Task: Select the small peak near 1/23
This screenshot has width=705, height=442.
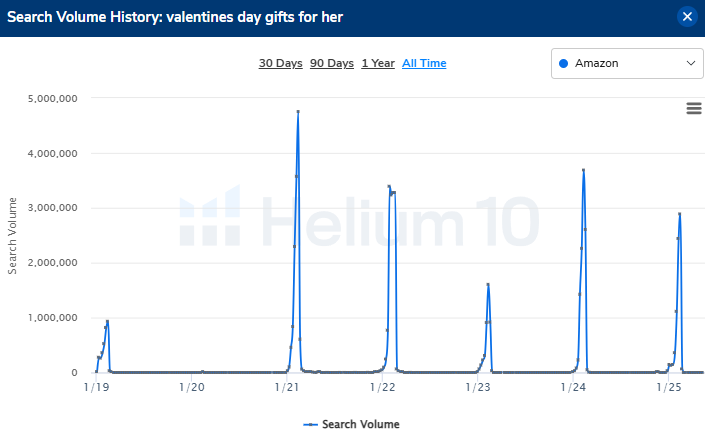Action: pyautogui.click(x=488, y=285)
